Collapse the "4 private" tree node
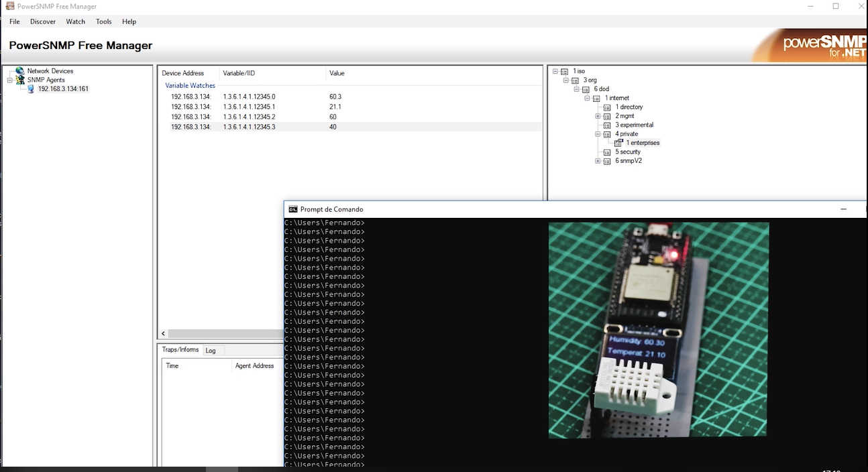Viewport: 868px width, 472px height. (598, 133)
